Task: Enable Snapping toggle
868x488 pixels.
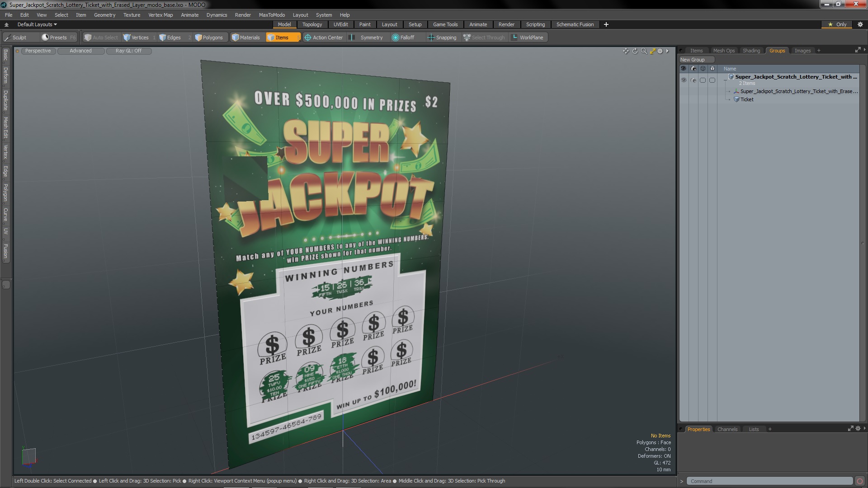Action: pos(442,38)
